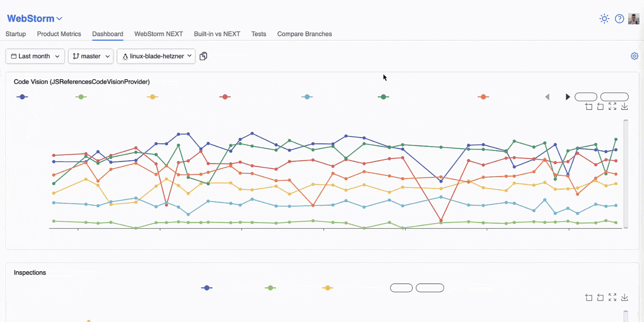Screen dimensions: 644x322
Task: Switch to the Product Metrics tab
Action: tap(59, 34)
